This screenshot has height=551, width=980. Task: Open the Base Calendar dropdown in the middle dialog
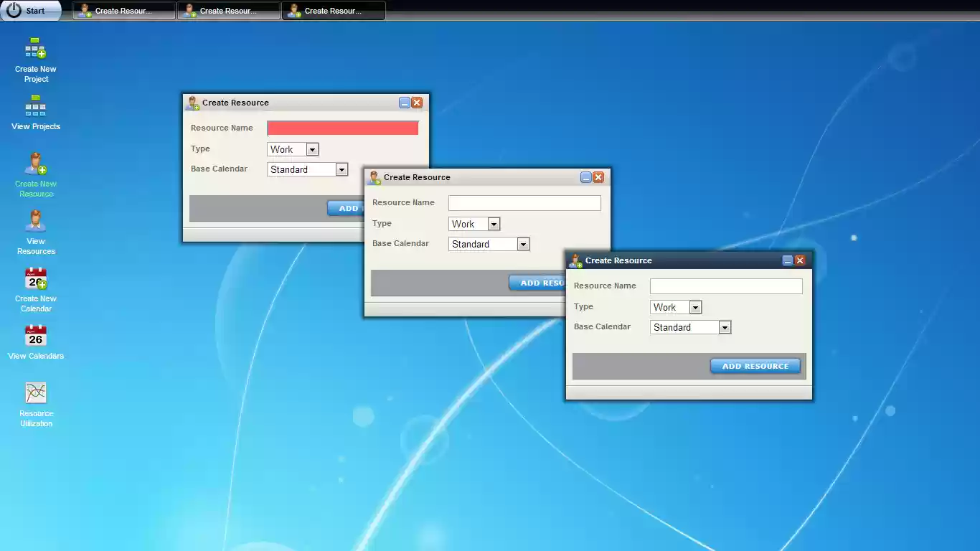click(523, 244)
